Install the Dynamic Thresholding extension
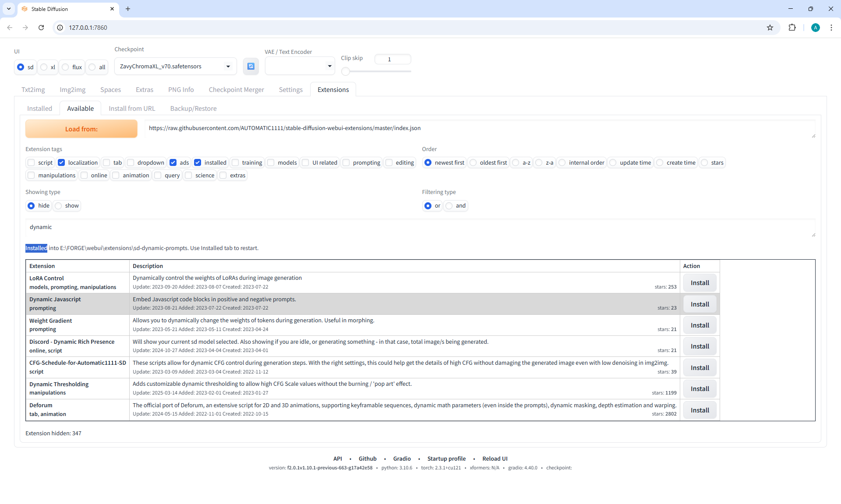The image size is (841, 504). click(700, 389)
